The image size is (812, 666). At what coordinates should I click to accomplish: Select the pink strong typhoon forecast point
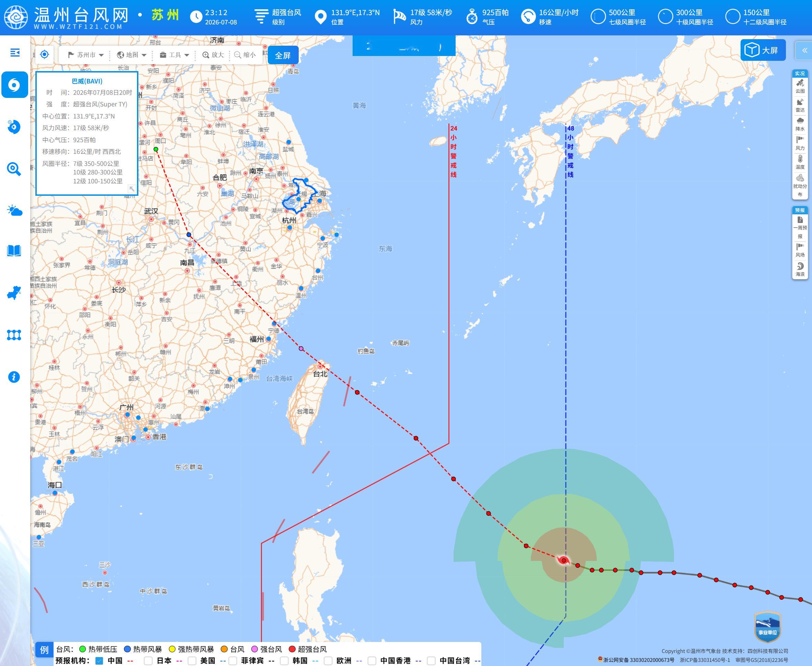[x=301, y=349]
